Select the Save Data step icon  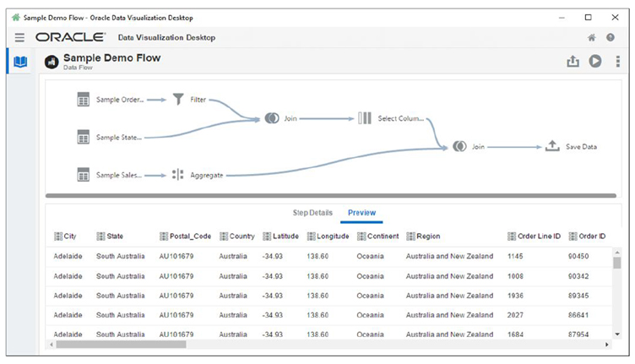(x=552, y=146)
